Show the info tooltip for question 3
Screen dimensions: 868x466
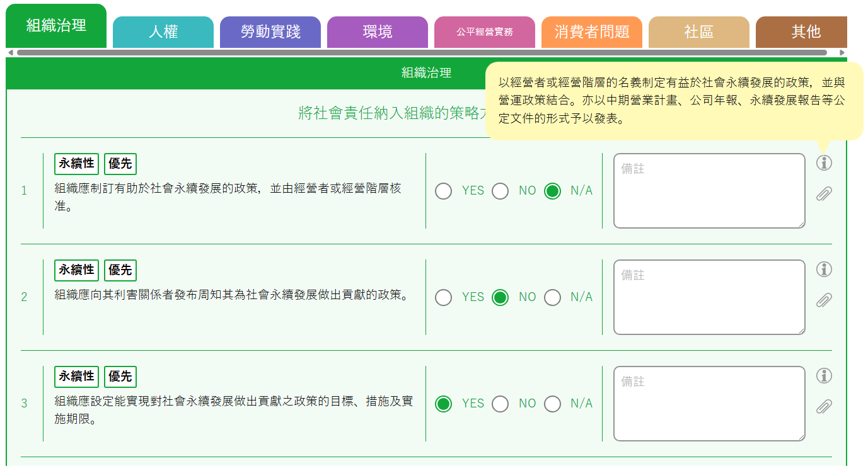pos(824,375)
